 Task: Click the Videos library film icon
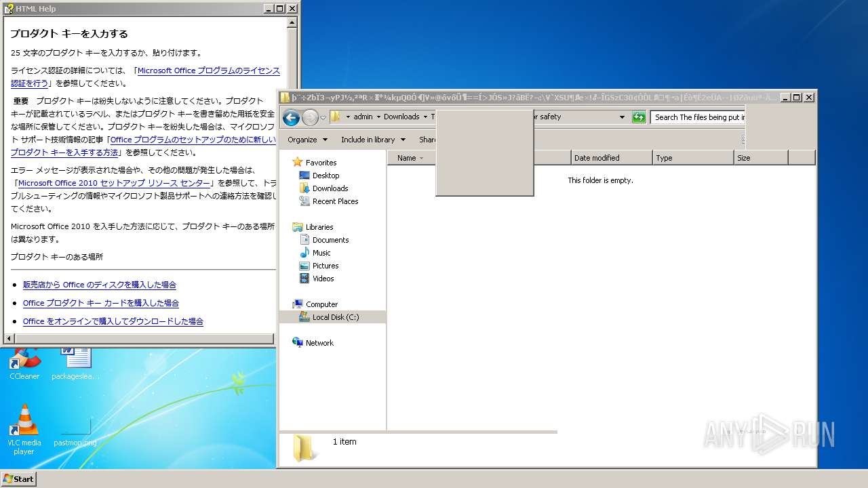[304, 279]
